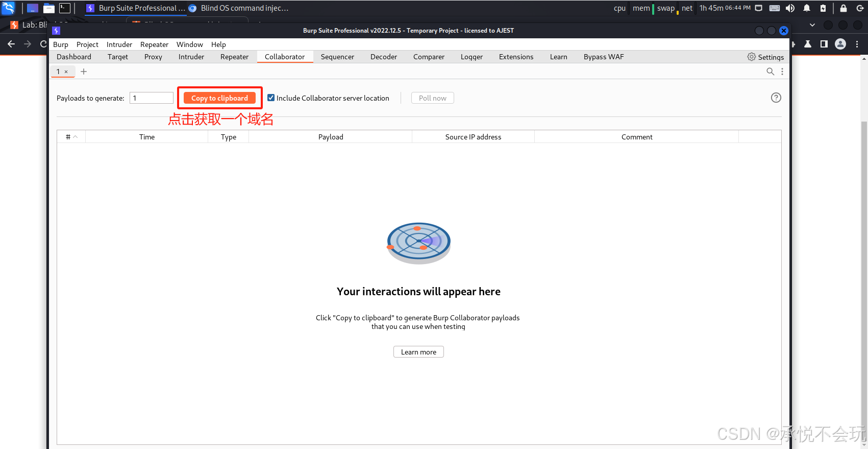
Task: Open browser three-dot menu
Action: pos(857,44)
